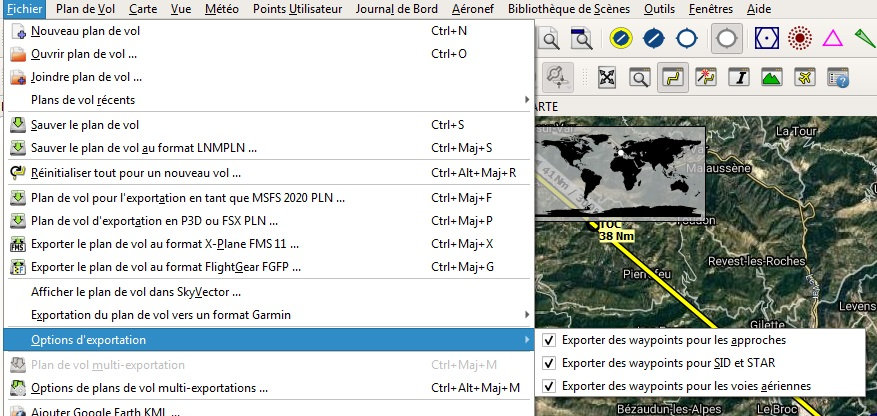877x416 pixels.
Task: Select Options d'exportation menu entry
Action: click(267, 340)
